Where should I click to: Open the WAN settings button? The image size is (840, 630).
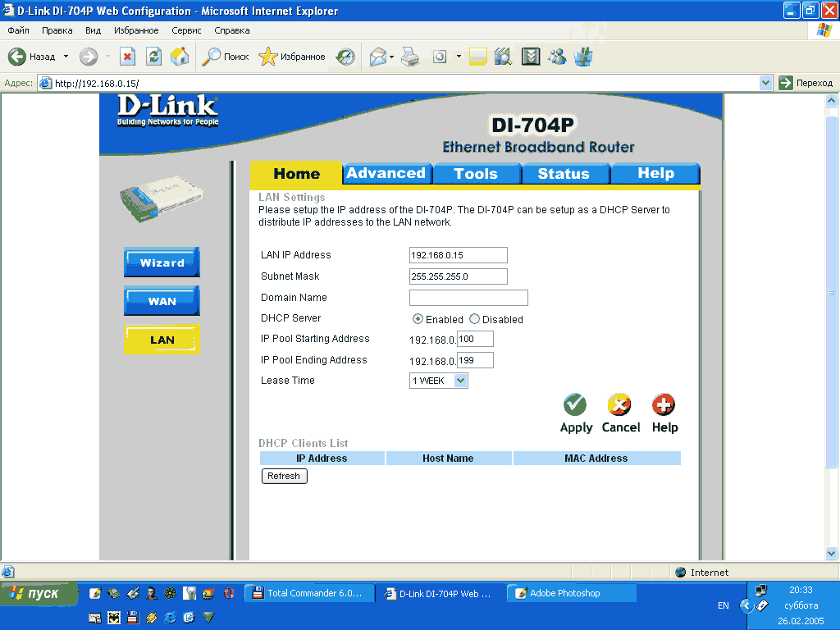[162, 301]
